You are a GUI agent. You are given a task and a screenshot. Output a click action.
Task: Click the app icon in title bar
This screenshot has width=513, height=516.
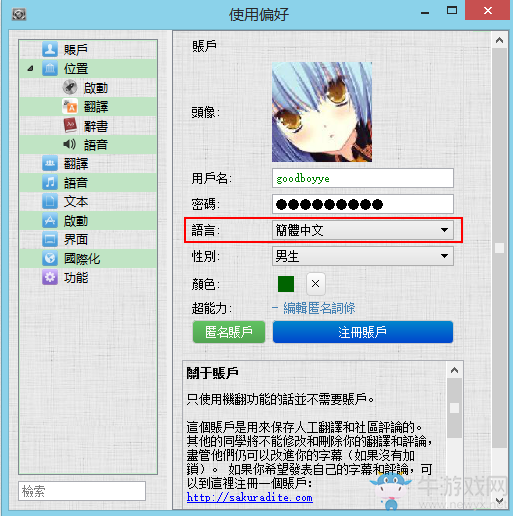[x=19, y=14]
